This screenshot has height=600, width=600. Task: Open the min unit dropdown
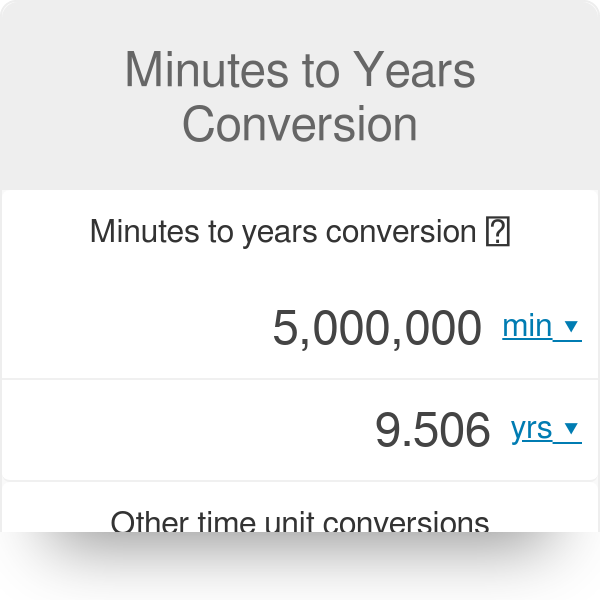coord(541,327)
